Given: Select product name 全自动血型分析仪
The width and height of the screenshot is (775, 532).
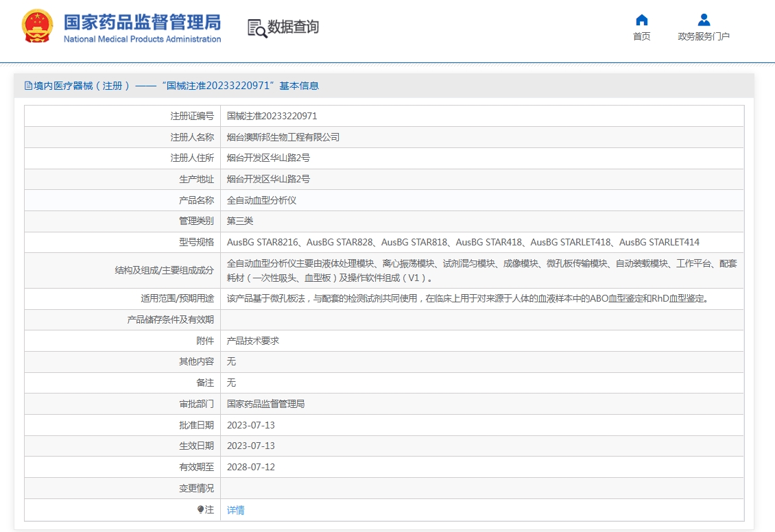Looking at the screenshot, I should [x=261, y=201].
